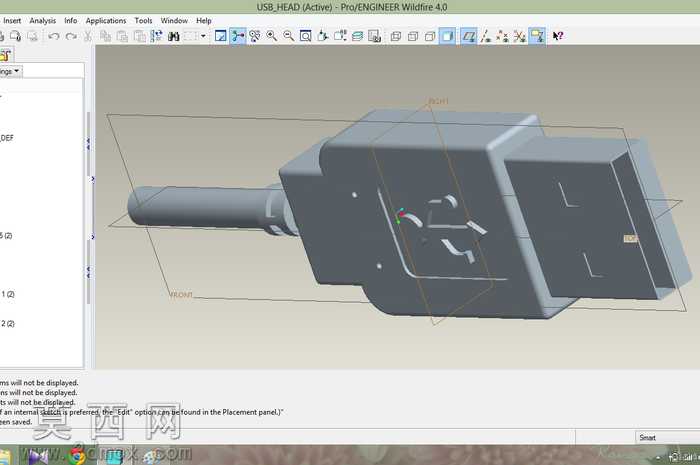700x465 pixels.
Task: Click the RIGHT datum plane label
Action: (438, 101)
